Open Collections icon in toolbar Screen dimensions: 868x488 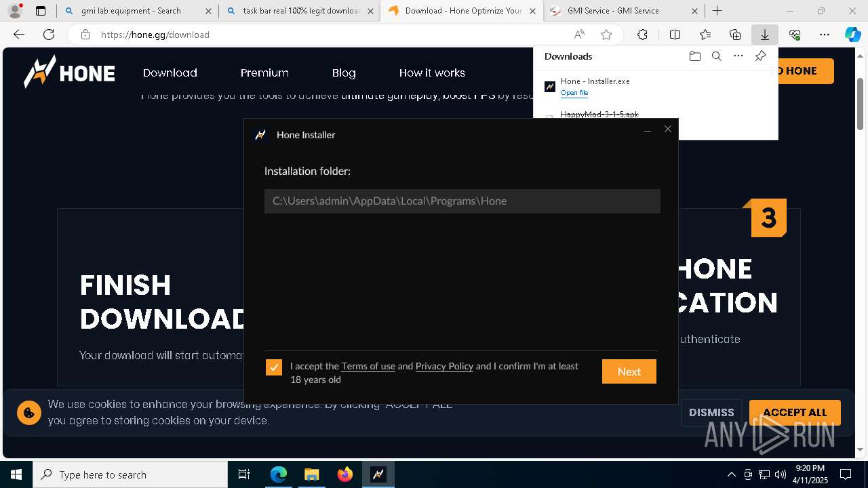click(735, 35)
